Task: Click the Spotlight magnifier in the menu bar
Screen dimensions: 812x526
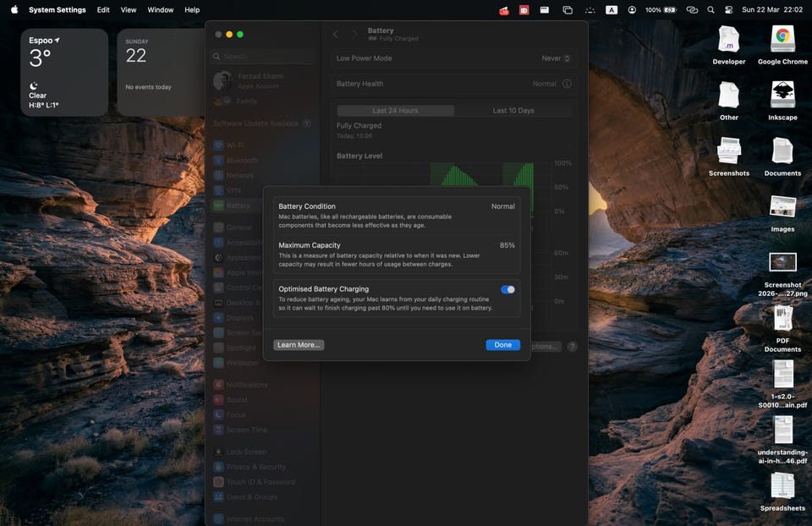Action: (x=710, y=10)
